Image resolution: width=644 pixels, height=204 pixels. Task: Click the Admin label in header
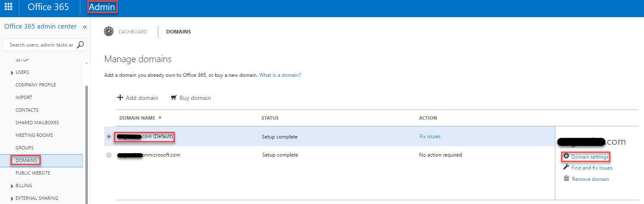[x=102, y=7]
